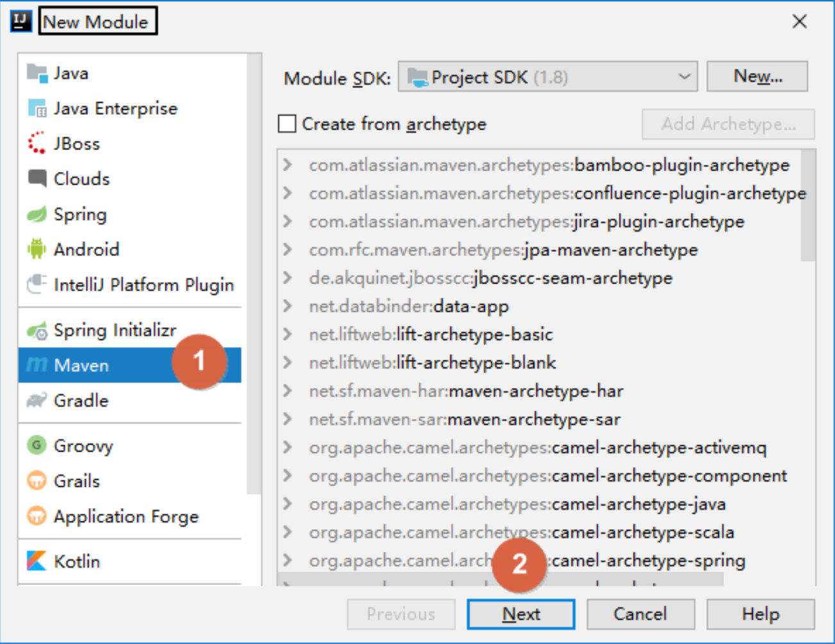This screenshot has height=644, width=835.
Task: Pick Kotlin from the sidebar
Action: (x=130, y=561)
